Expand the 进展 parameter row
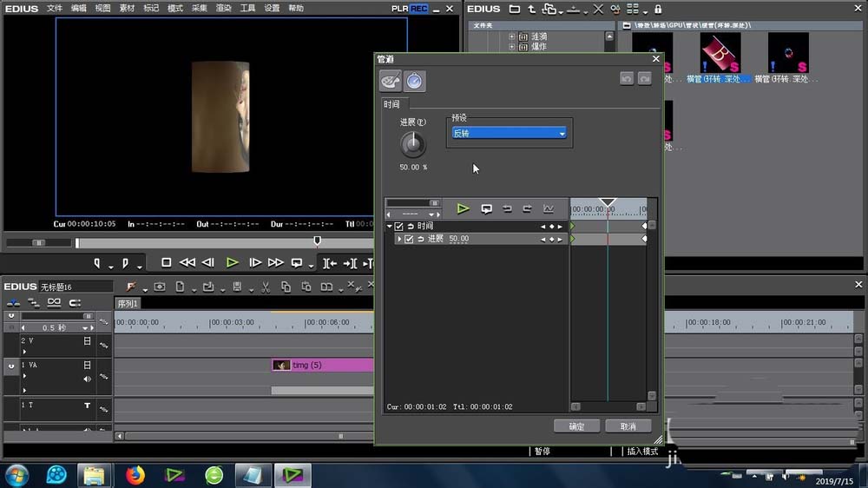Screen dimensions: 868x488 [x=399, y=239]
